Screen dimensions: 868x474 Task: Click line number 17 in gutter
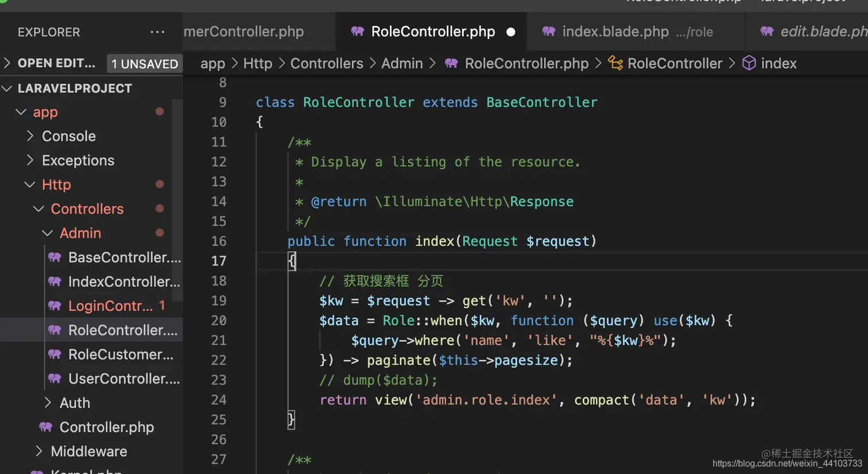[x=219, y=261]
